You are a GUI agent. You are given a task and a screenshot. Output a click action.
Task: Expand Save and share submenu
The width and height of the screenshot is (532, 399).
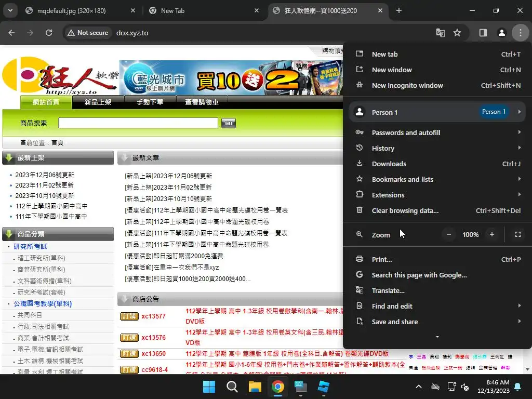click(437, 322)
